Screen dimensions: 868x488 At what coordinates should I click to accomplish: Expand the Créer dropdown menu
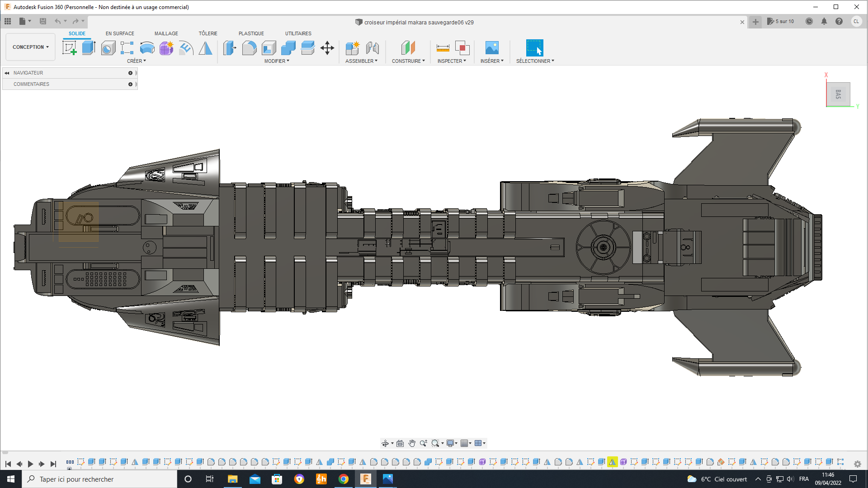(136, 61)
